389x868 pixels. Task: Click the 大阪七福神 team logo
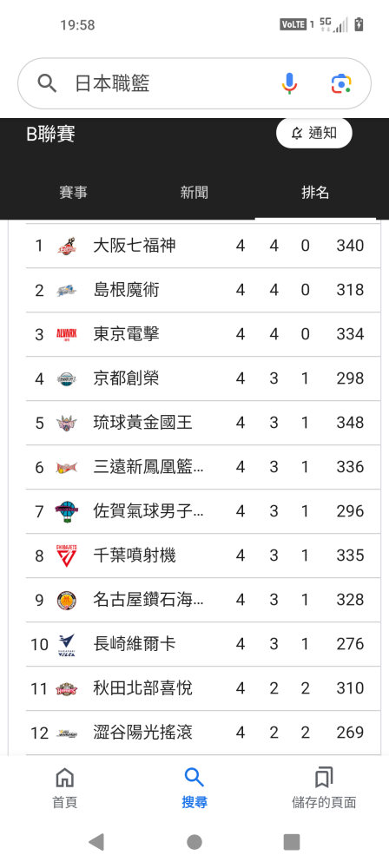pyautogui.click(x=67, y=246)
